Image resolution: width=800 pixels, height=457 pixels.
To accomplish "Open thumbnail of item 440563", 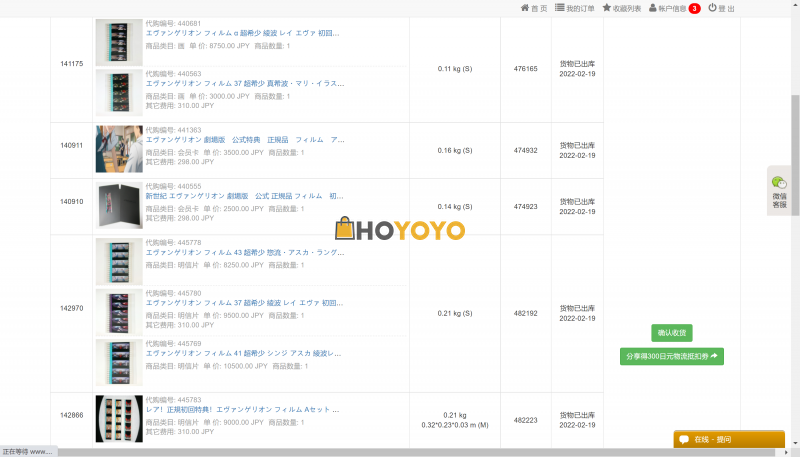I will (x=119, y=93).
